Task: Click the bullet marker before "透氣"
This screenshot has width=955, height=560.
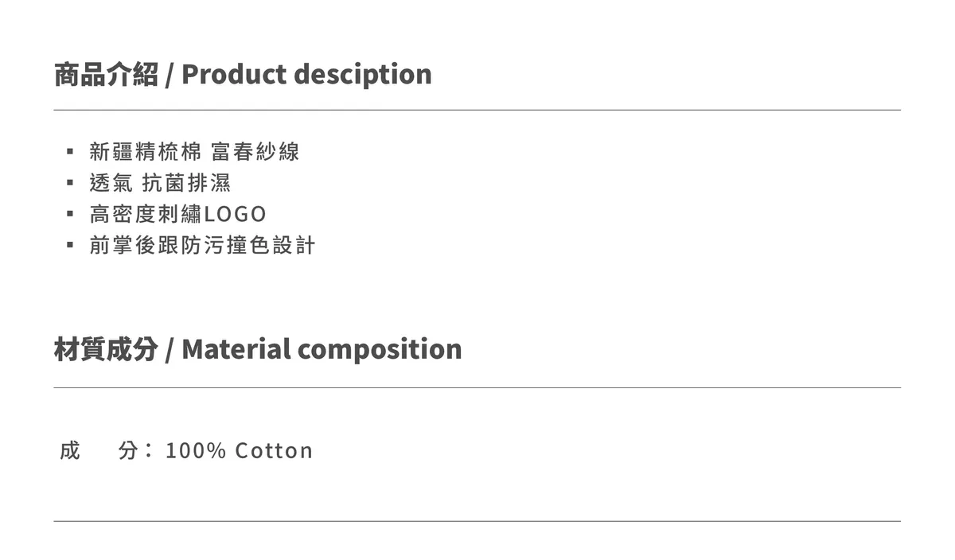Action: (70, 183)
